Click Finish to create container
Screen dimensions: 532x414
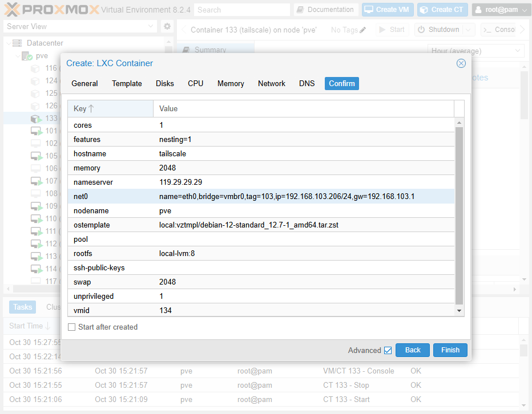[x=450, y=350]
